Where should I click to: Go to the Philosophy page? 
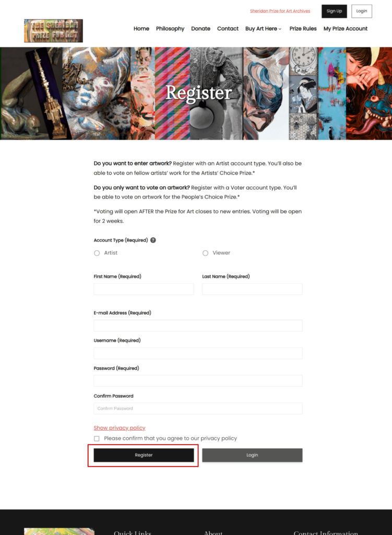pos(170,29)
